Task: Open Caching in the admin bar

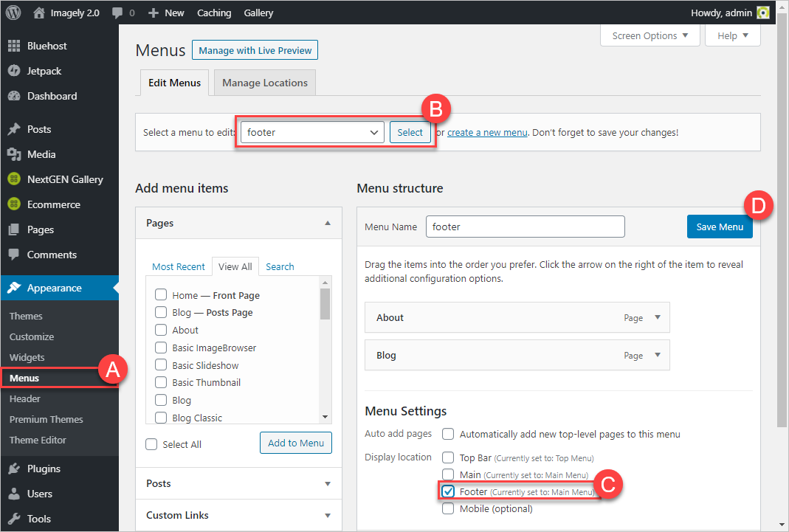Action: pos(214,13)
